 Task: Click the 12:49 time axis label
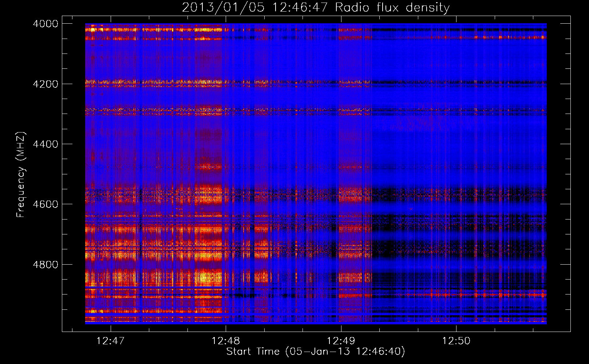[341, 341]
